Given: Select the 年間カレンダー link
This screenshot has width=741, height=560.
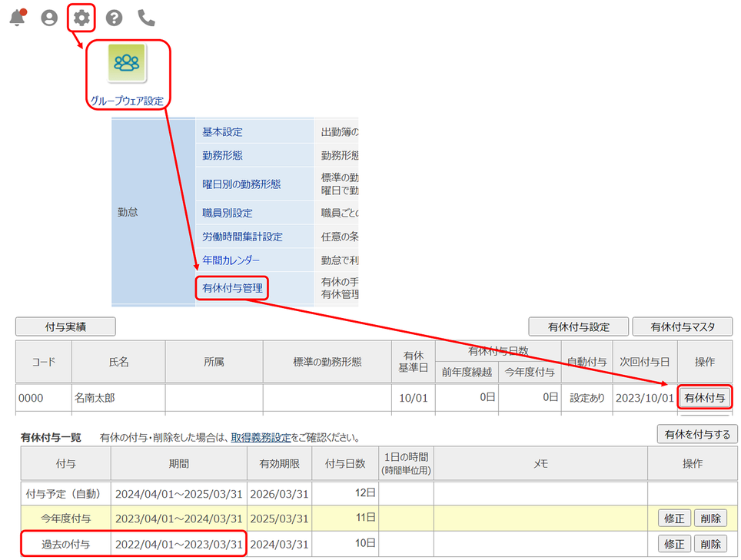Looking at the screenshot, I should (231, 260).
